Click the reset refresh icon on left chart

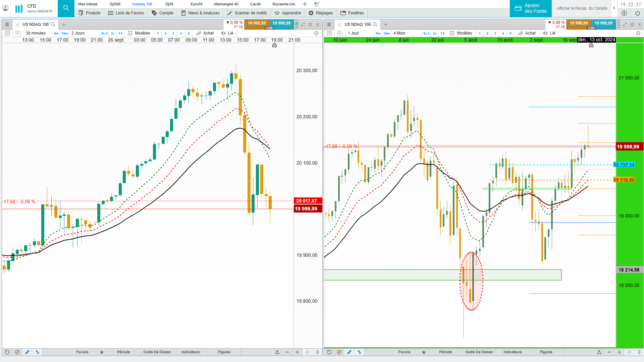[x=7, y=352]
